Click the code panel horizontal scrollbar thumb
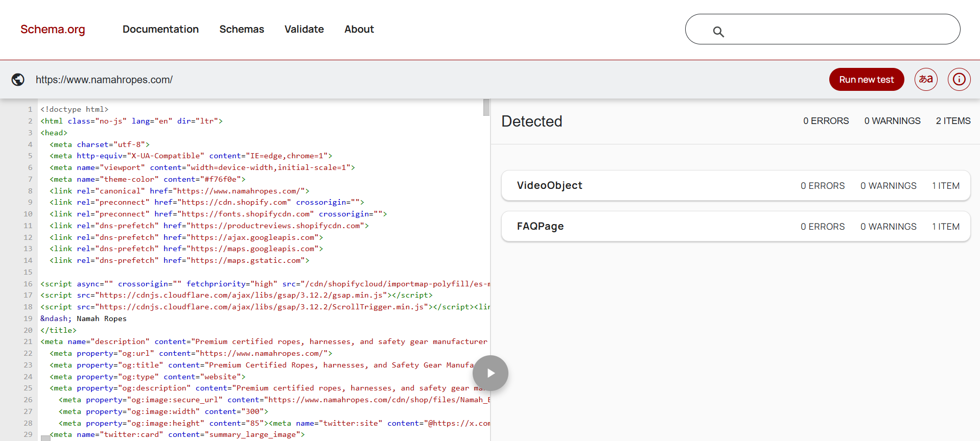The image size is (980, 441). click(45, 438)
